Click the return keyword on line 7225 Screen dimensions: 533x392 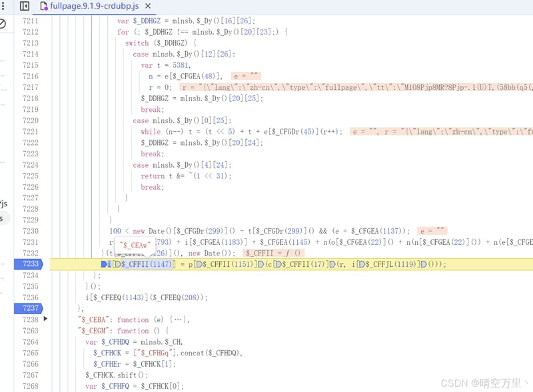tap(153, 176)
